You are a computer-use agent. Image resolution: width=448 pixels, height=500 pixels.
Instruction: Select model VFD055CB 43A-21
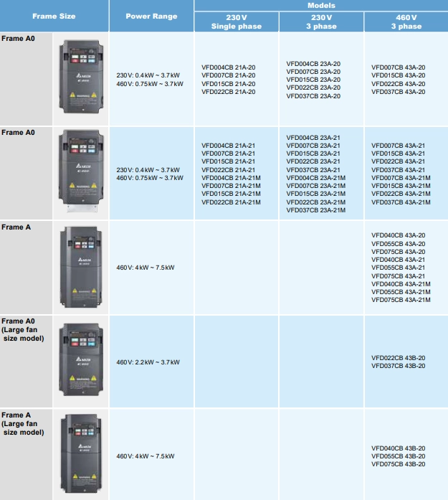click(x=398, y=268)
